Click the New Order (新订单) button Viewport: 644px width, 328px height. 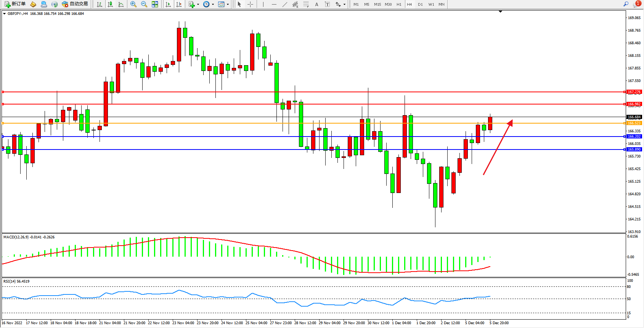[x=15, y=4]
